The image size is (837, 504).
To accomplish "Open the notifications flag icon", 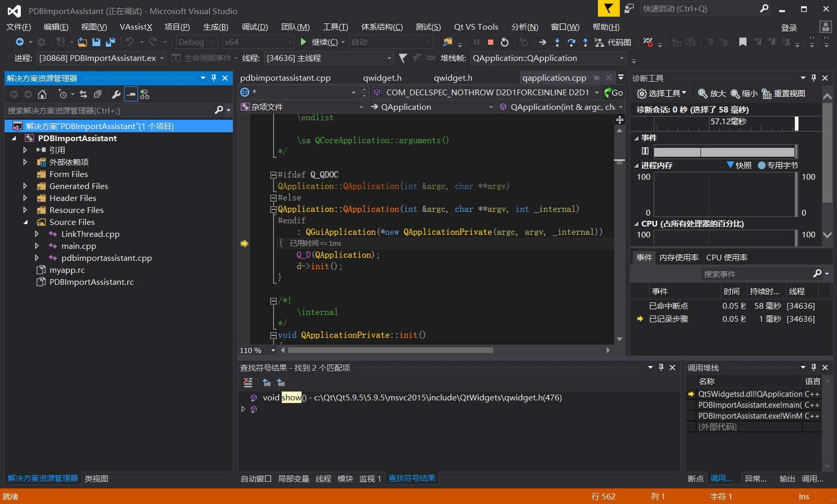I will (x=608, y=8).
